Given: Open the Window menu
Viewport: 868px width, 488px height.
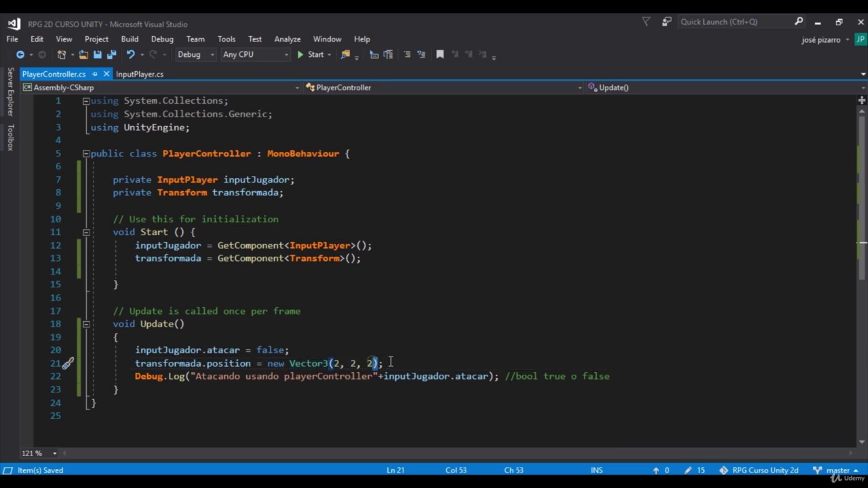Looking at the screenshot, I should [327, 39].
